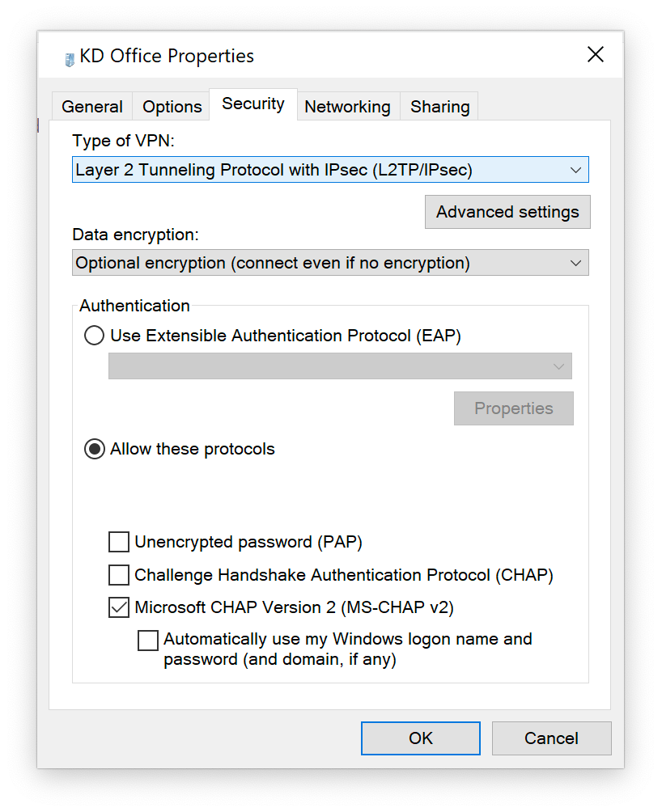Open the Sharing tab

click(x=439, y=107)
